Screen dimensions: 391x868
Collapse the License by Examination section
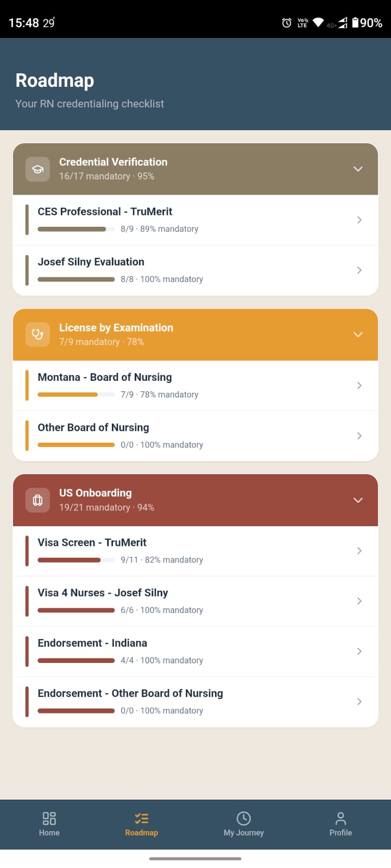point(358,335)
